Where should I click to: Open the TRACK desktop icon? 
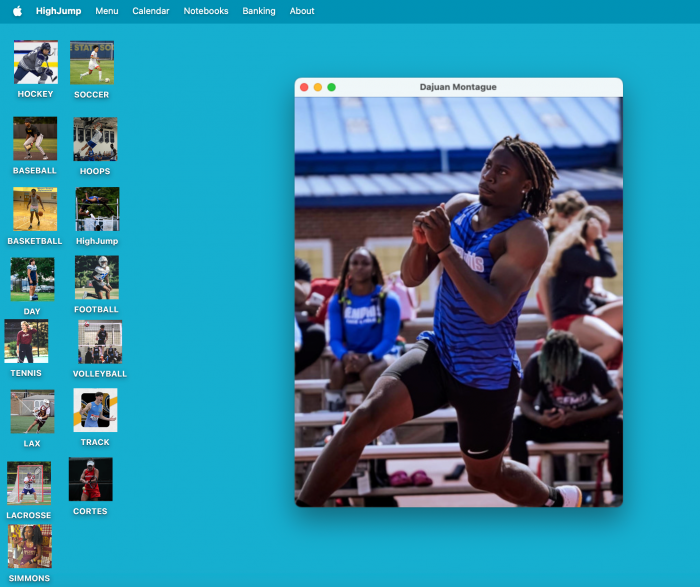(x=95, y=410)
